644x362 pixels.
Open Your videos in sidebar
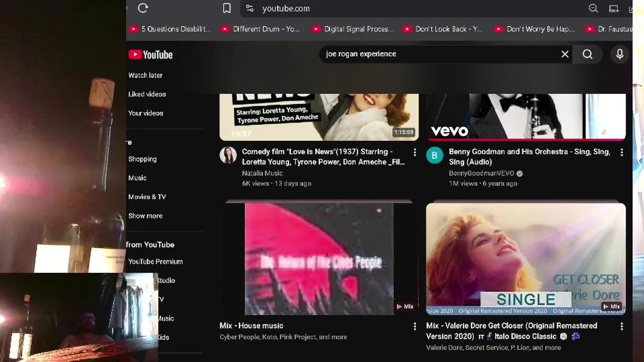point(145,113)
